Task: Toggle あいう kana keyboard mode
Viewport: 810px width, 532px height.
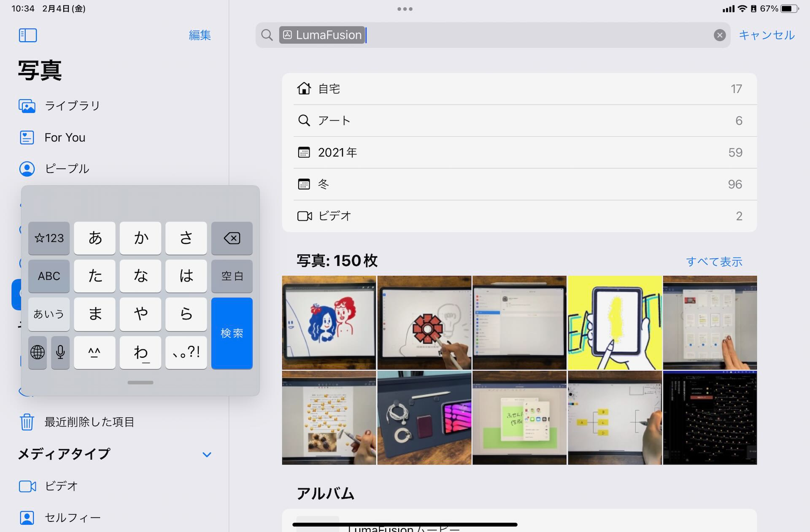Action: tap(49, 314)
